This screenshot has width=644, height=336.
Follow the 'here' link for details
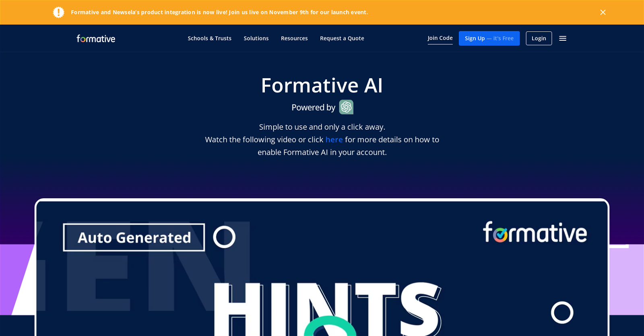coord(334,139)
